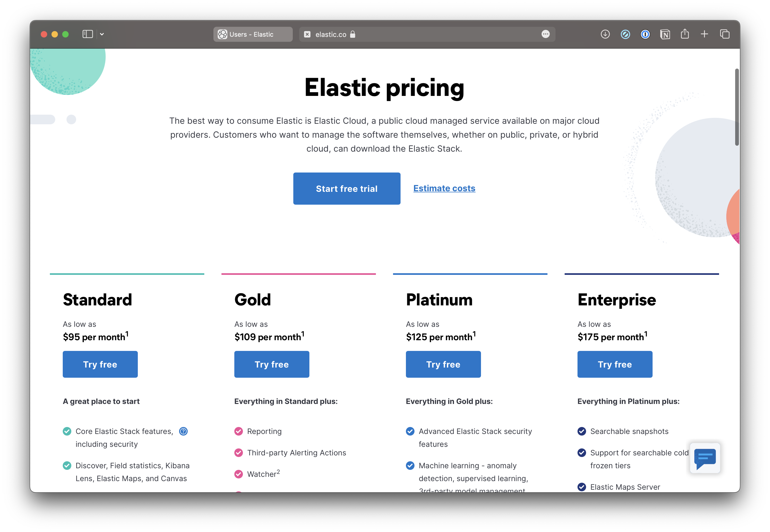Show the tab overview icon

pos(725,34)
